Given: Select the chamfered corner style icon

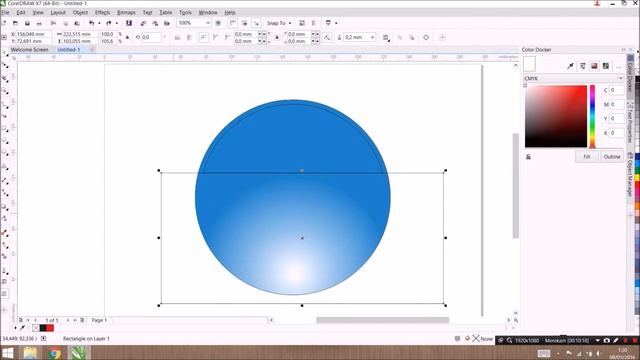Looking at the screenshot, I should coord(227,38).
